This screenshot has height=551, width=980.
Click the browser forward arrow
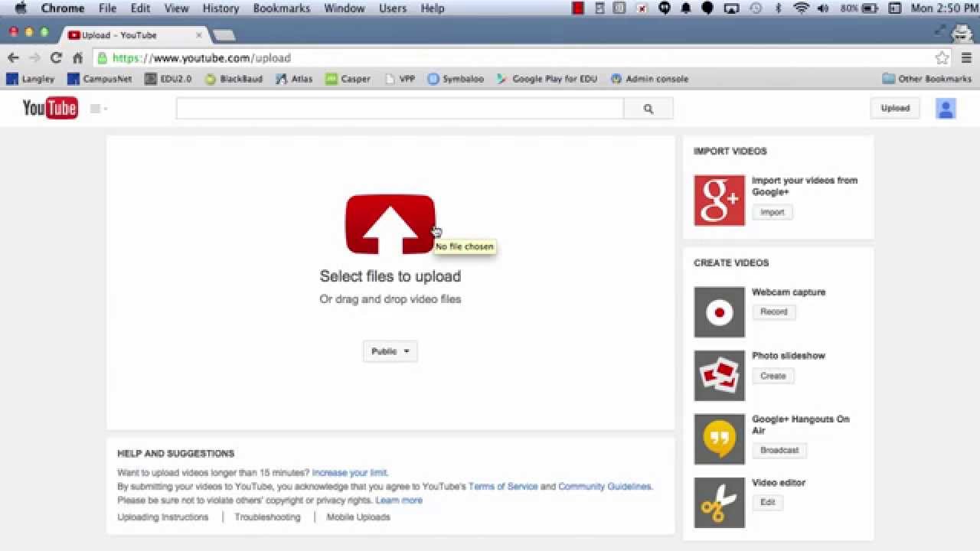pyautogui.click(x=34, y=58)
